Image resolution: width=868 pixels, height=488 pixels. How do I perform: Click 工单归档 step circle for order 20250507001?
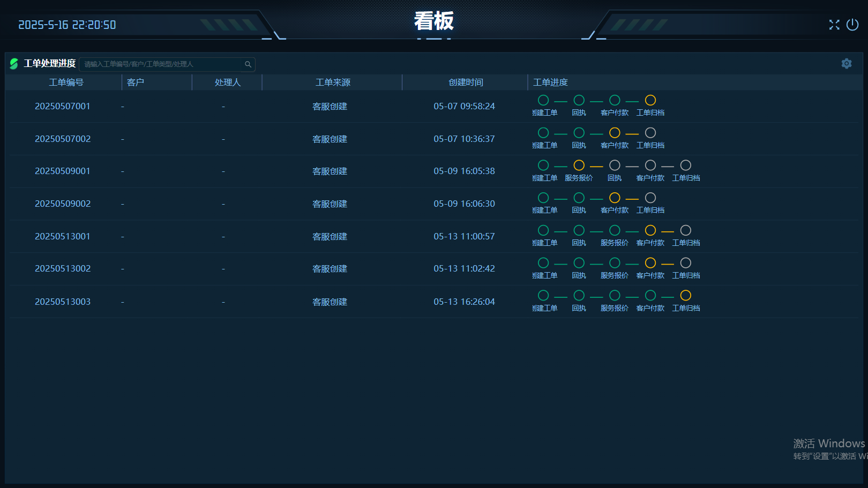pyautogui.click(x=650, y=100)
